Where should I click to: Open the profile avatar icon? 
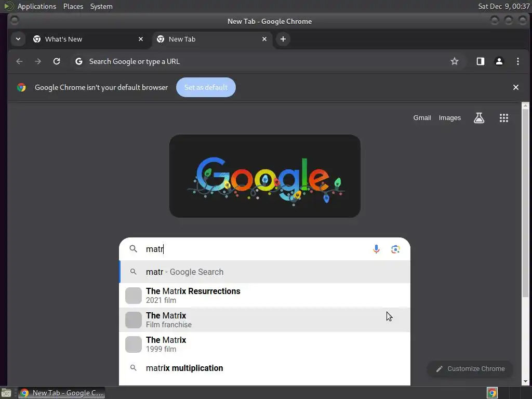pyautogui.click(x=499, y=61)
